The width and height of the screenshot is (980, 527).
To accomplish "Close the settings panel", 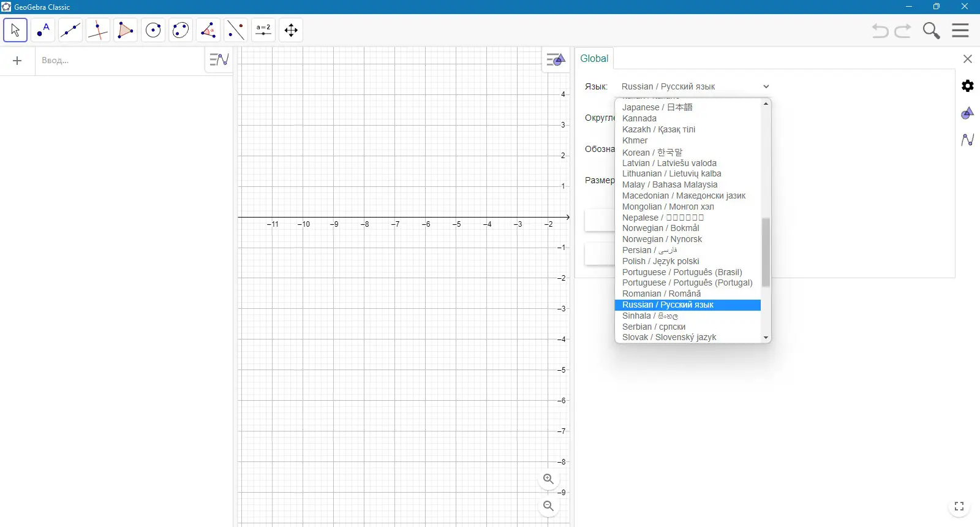I will click(968, 59).
